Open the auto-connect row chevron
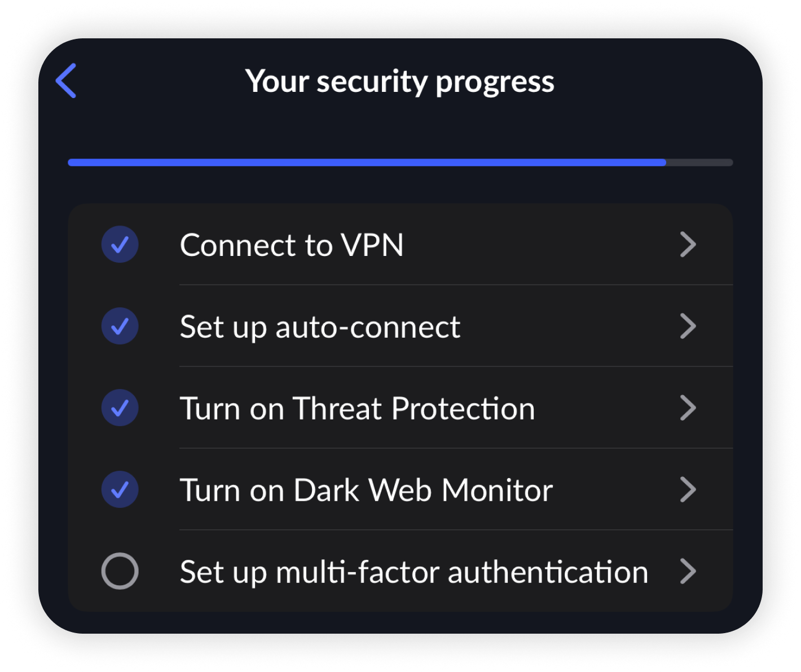The width and height of the screenshot is (801, 672). pos(688,326)
